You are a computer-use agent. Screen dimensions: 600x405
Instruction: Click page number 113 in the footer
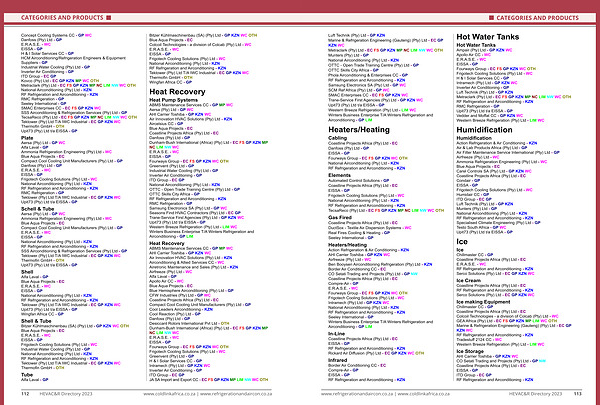pos(577,394)
